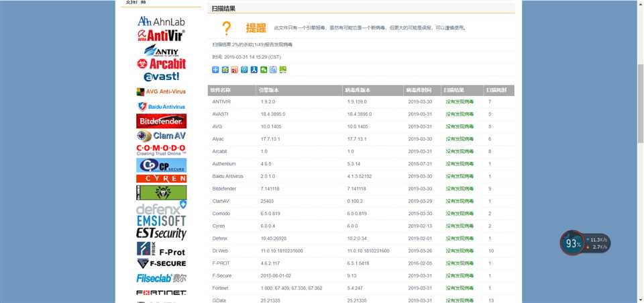Click the 扫描结果 section title
Image resolution: width=644 pixels, height=303 pixels.
point(223,8)
